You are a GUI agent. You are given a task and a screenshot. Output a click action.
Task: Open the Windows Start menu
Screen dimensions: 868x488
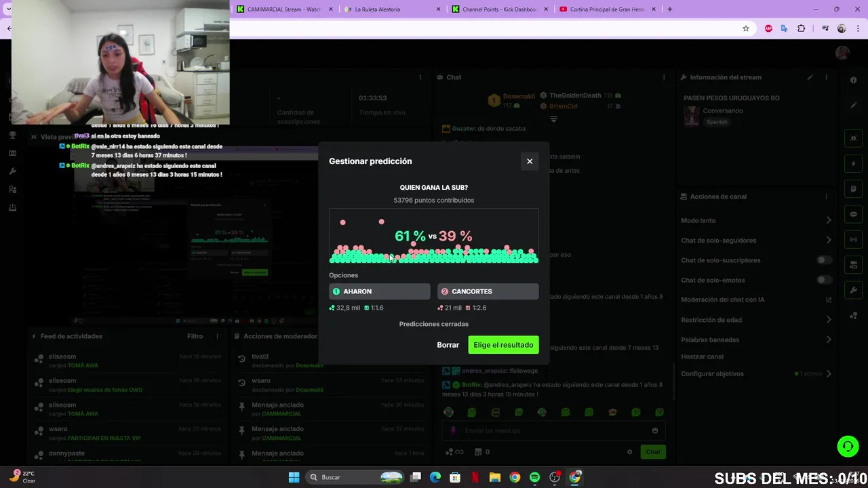pos(294,477)
